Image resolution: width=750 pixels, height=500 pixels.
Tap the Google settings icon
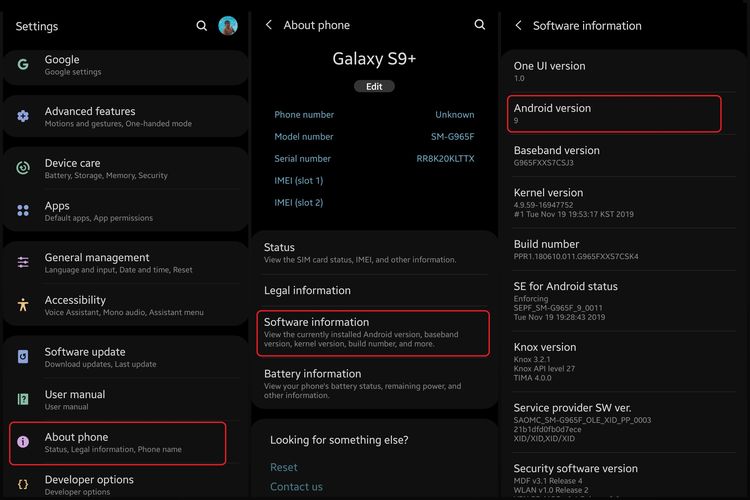click(x=23, y=65)
